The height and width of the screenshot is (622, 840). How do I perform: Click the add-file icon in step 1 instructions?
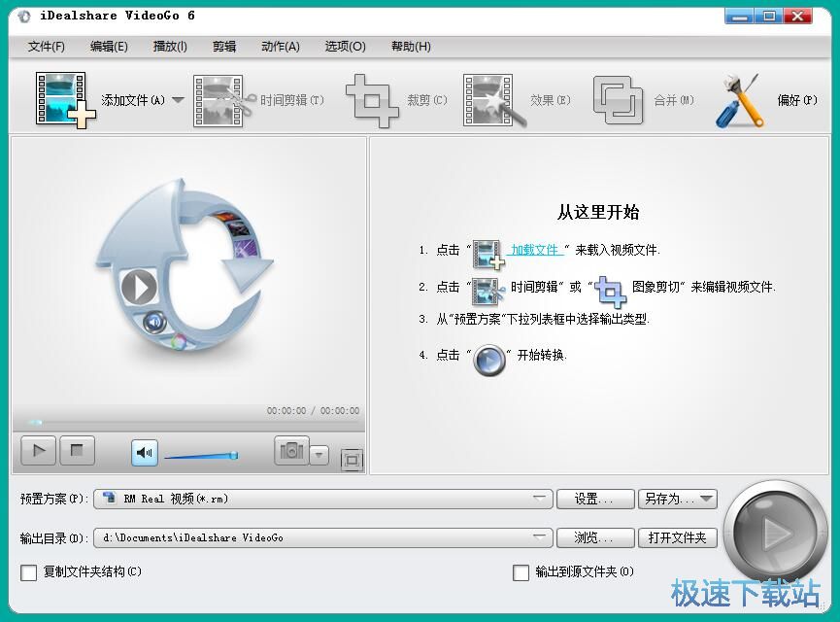tap(488, 255)
